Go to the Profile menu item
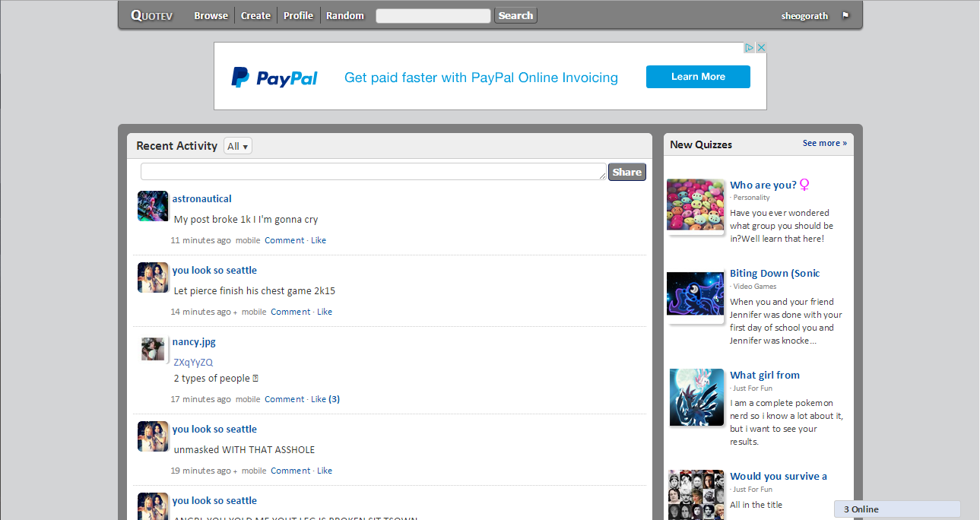Viewport: 980px width, 520px height. tap(298, 15)
